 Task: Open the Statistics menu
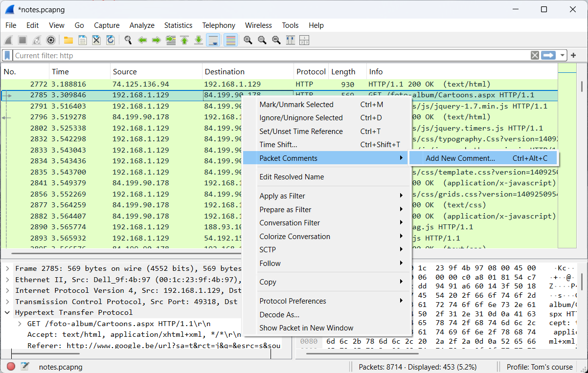[178, 25]
